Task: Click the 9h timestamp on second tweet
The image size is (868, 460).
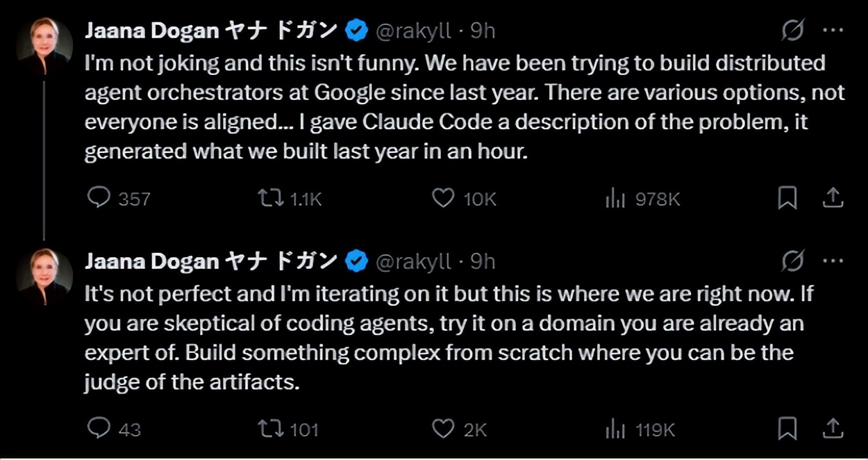Action: click(x=483, y=261)
